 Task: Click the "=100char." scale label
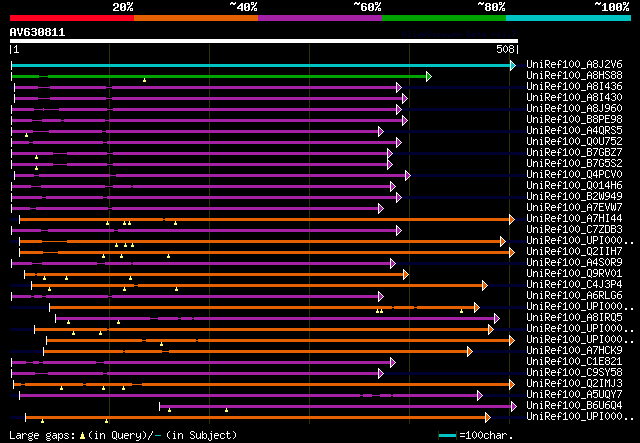(x=486, y=436)
